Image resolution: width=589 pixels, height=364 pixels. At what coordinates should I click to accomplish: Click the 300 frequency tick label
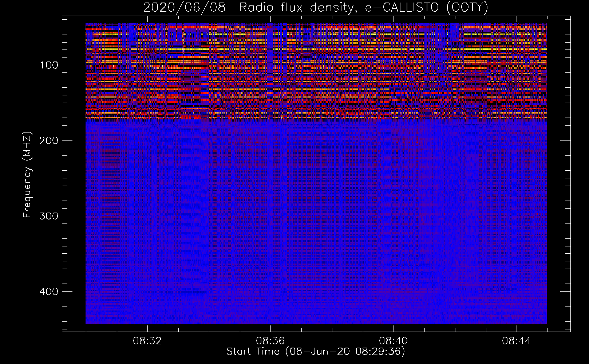(x=49, y=216)
